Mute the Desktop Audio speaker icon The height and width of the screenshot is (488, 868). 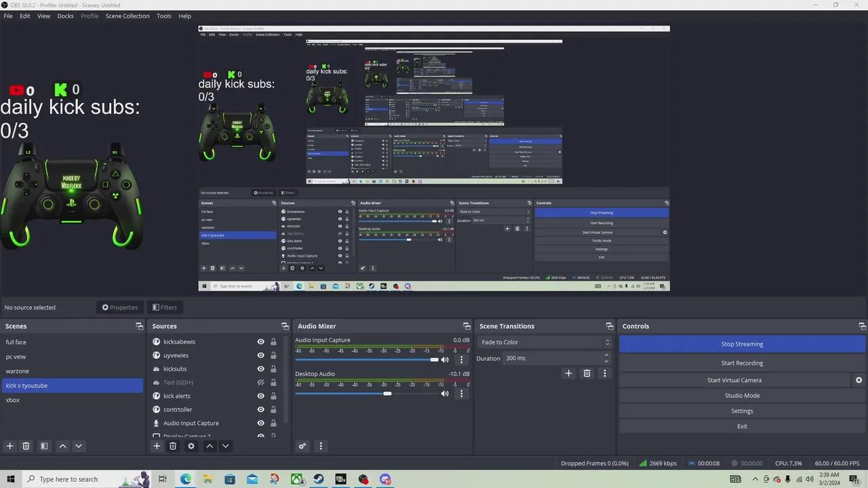(445, 394)
